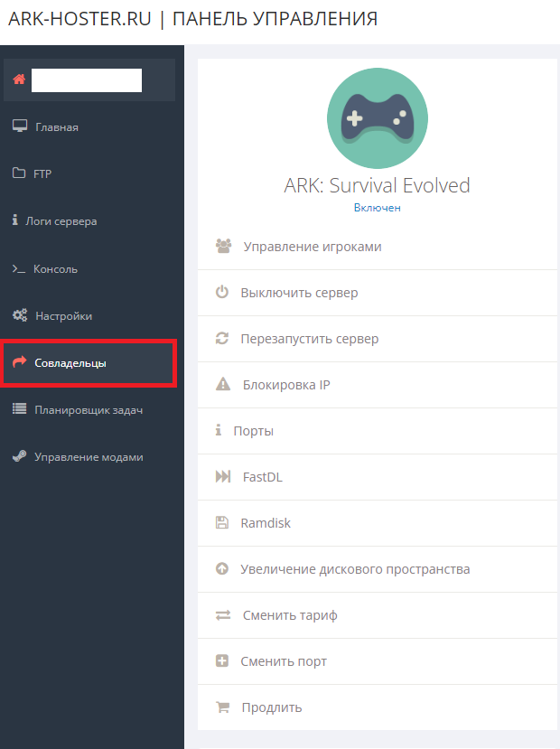Click the info icon beside Порты
Viewport: 560px width, 749px height.
click(219, 430)
